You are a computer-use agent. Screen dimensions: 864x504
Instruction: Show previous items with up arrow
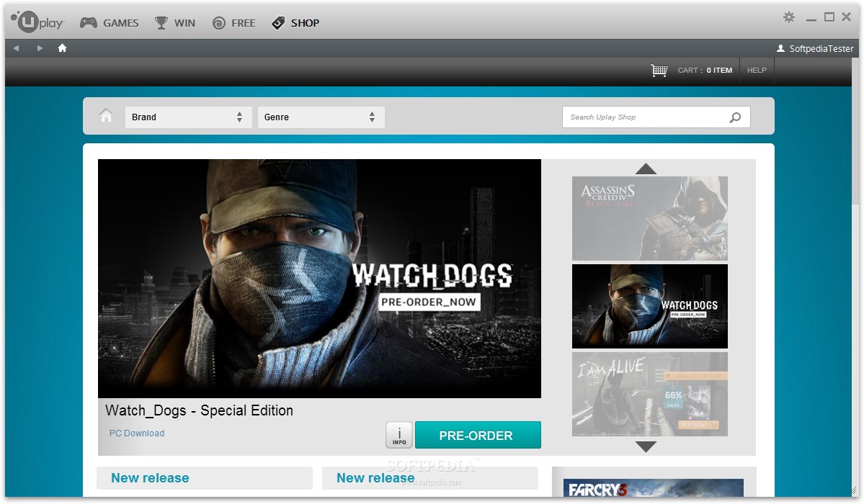[x=646, y=168]
